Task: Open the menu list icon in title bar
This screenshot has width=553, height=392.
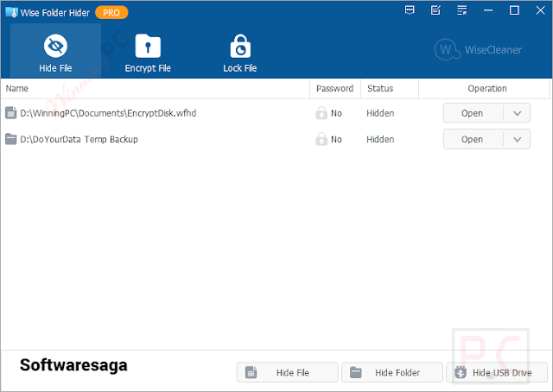Action: click(x=461, y=10)
